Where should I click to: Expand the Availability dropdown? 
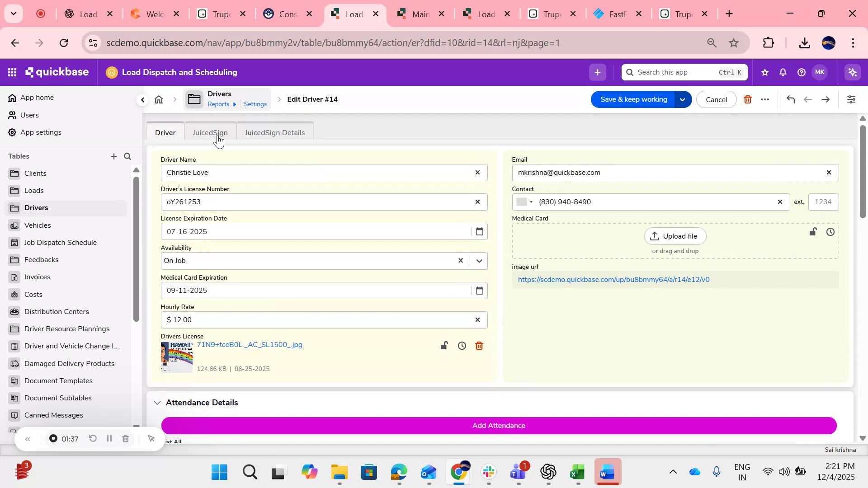click(479, 261)
